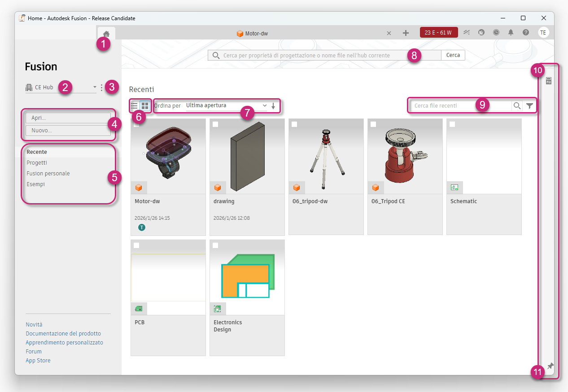Click the 2026/1/26 12:08 date text
Image resolution: width=568 pixels, height=392 pixels.
[232, 218]
